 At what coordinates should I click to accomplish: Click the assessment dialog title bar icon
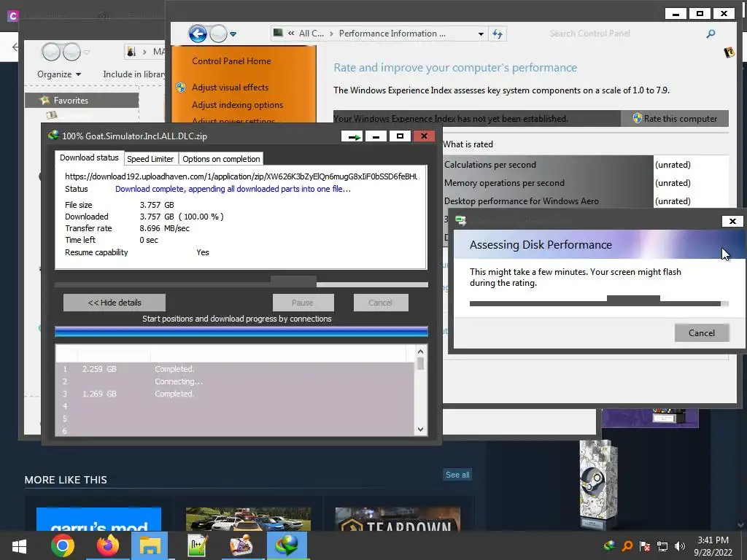pyautogui.click(x=461, y=220)
